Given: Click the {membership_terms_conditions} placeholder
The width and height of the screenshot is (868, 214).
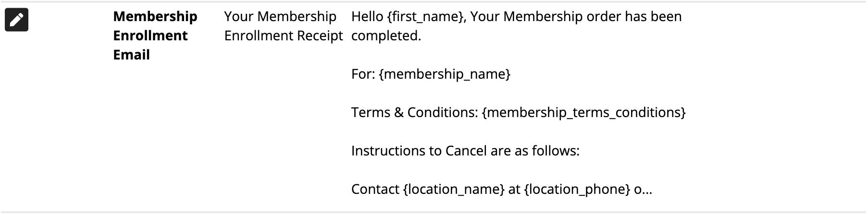Looking at the screenshot, I should point(583,112).
